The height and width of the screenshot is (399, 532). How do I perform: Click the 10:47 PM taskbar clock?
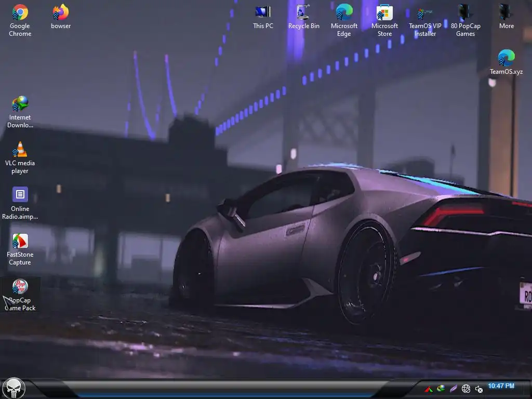[501, 386]
